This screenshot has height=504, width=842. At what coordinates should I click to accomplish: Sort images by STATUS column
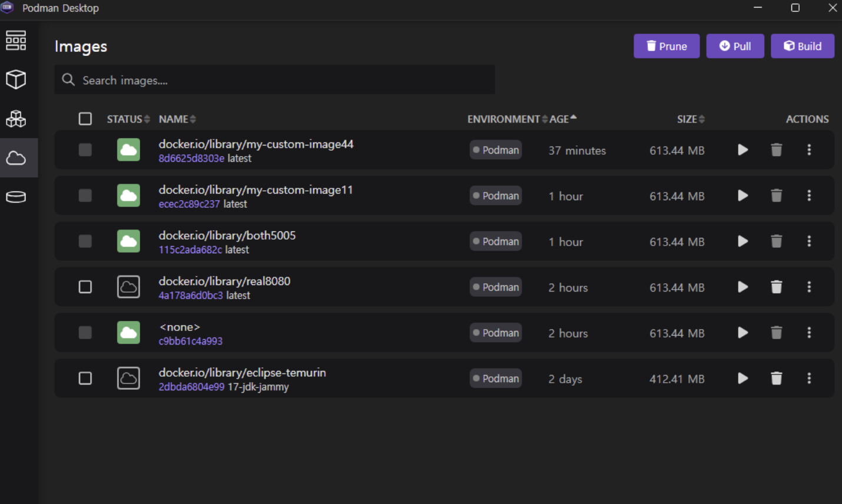point(128,119)
